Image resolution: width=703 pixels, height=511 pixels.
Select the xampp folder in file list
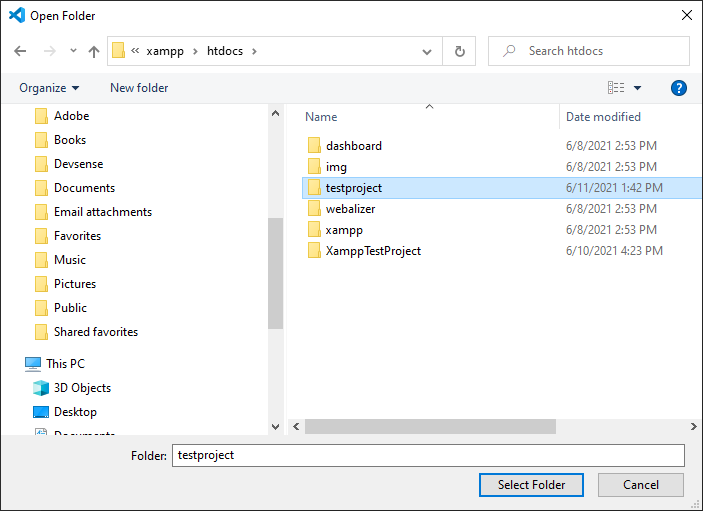pos(344,230)
